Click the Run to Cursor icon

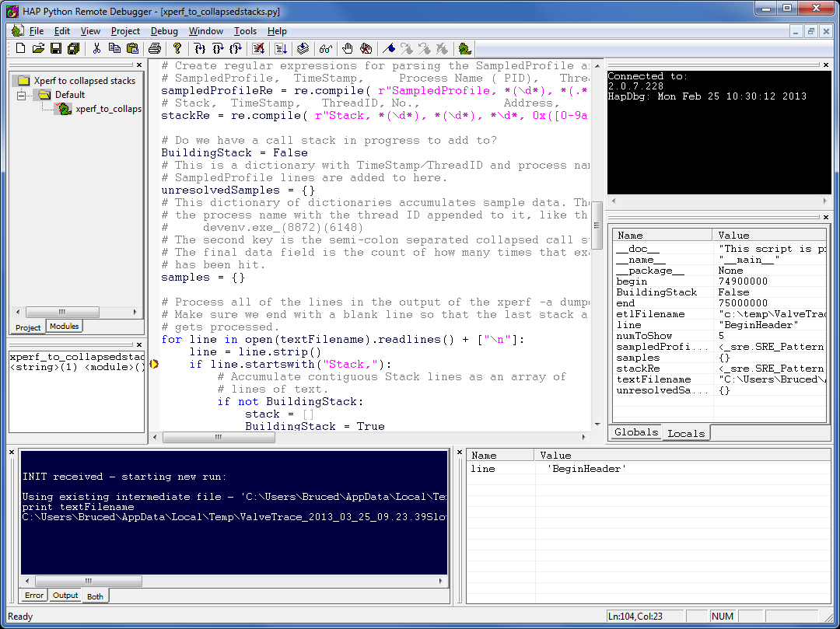(281, 49)
